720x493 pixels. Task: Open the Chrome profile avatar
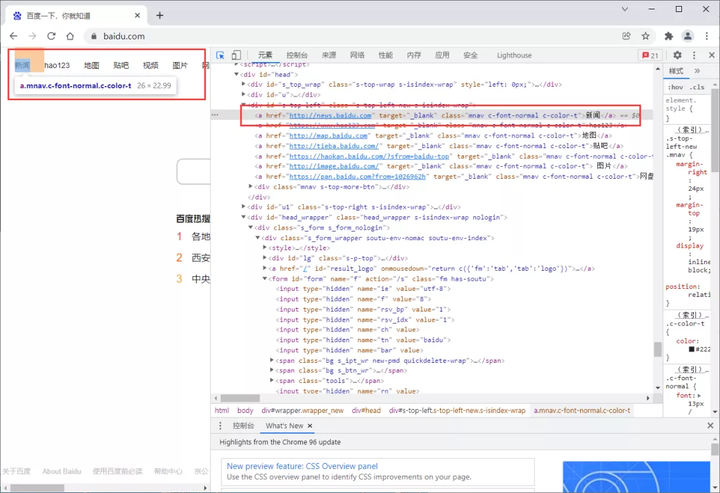coord(688,36)
